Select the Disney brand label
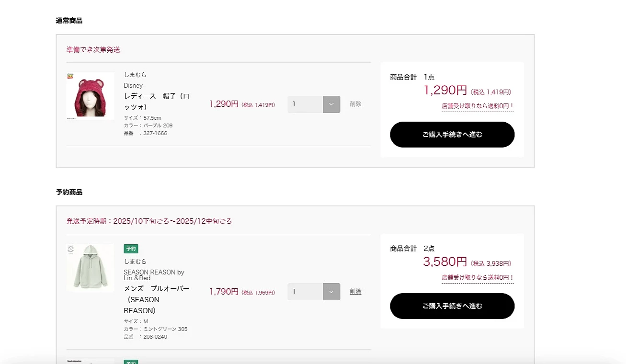This screenshot has width=626, height=364. pos(133,85)
